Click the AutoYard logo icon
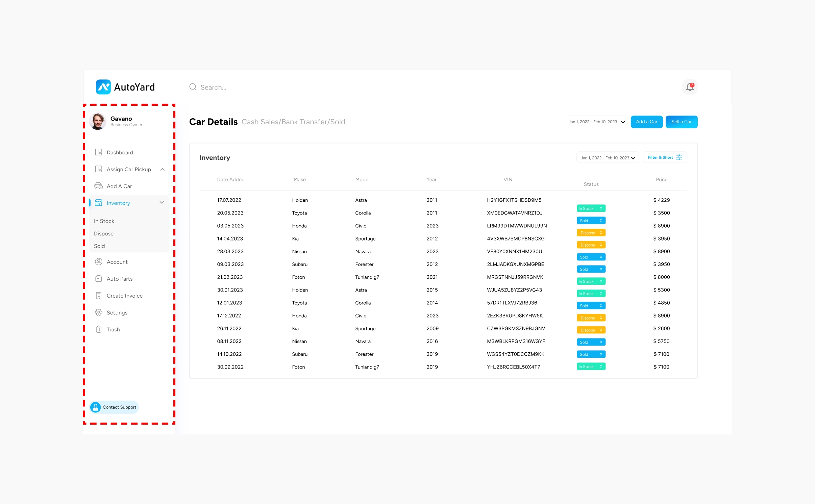The width and height of the screenshot is (815, 504). (x=103, y=87)
